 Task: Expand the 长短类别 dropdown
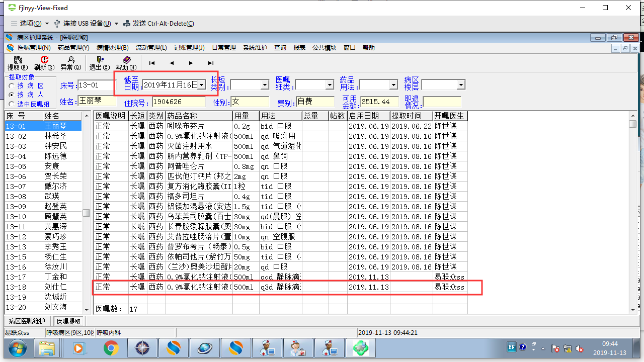click(x=265, y=85)
